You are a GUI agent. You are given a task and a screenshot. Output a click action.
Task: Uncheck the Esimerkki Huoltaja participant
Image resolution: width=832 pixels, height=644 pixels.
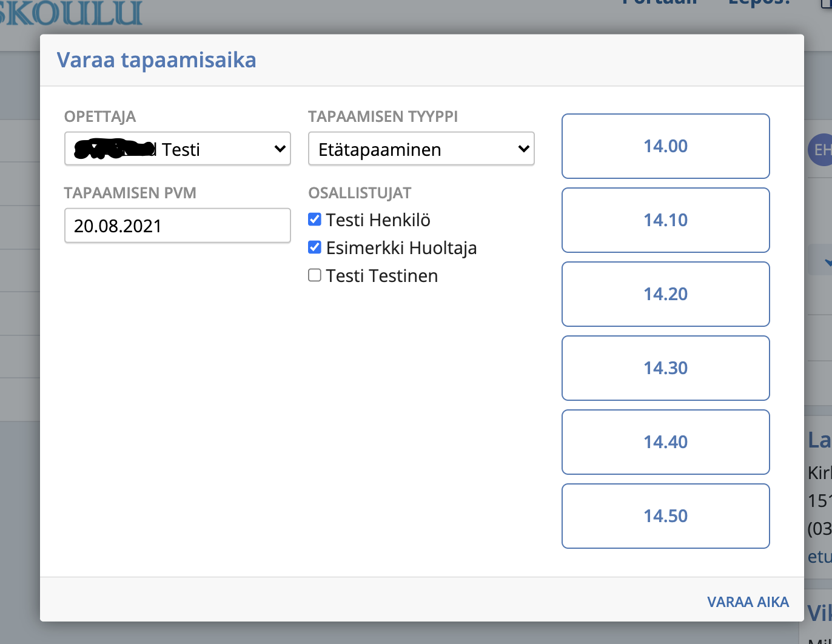click(315, 247)
